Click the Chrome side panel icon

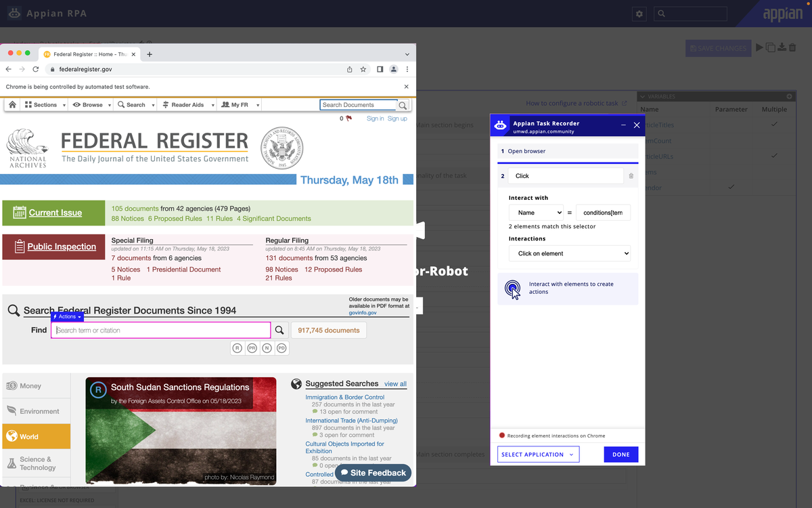(x=380, y=69)
